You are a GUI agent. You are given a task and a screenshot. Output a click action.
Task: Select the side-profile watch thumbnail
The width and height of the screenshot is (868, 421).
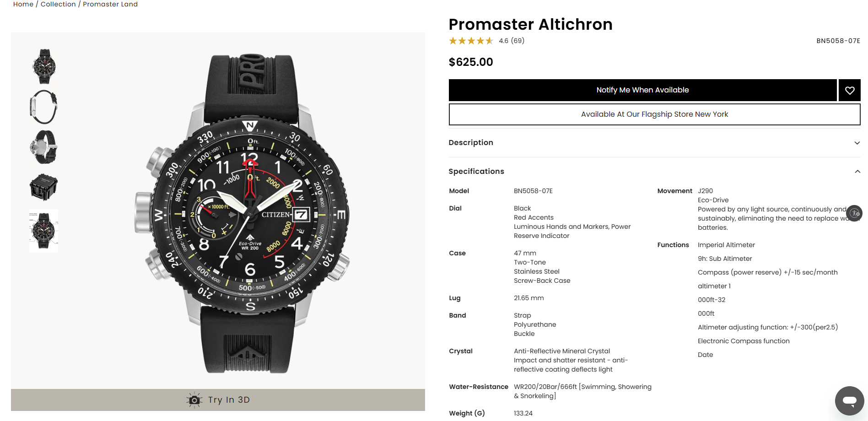(x=44, y=107)
